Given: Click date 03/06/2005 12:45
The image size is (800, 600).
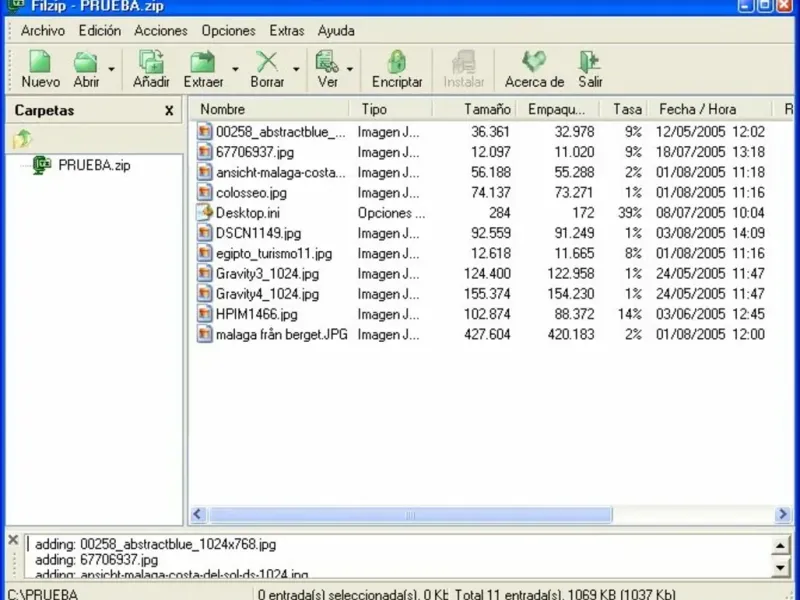Looking at the screenshot, I should point(710,314).
